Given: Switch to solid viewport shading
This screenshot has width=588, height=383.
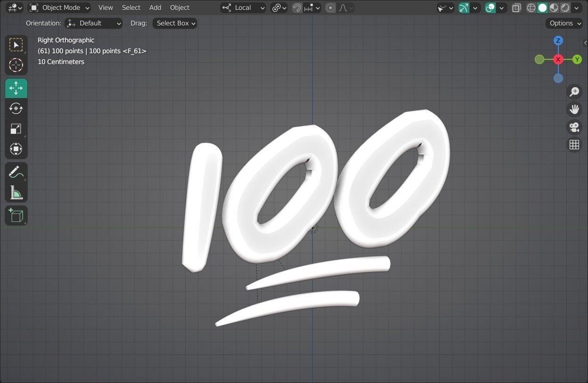Looking at the screenshot, I should [x=543, y=8].
